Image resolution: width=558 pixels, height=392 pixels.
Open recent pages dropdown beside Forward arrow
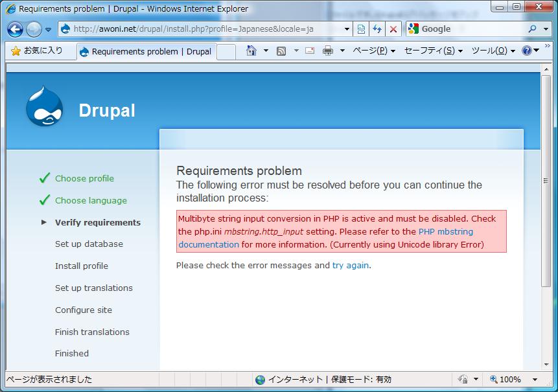(x=49, y=30)
